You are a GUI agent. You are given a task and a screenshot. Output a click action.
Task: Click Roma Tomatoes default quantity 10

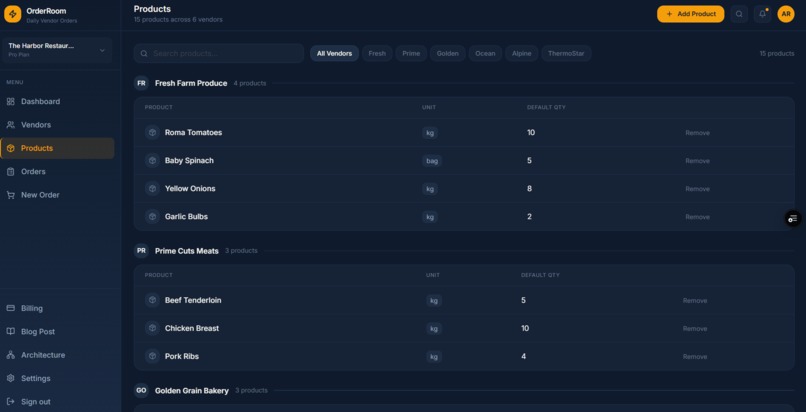pyautogui.click(x=531, y=133)
